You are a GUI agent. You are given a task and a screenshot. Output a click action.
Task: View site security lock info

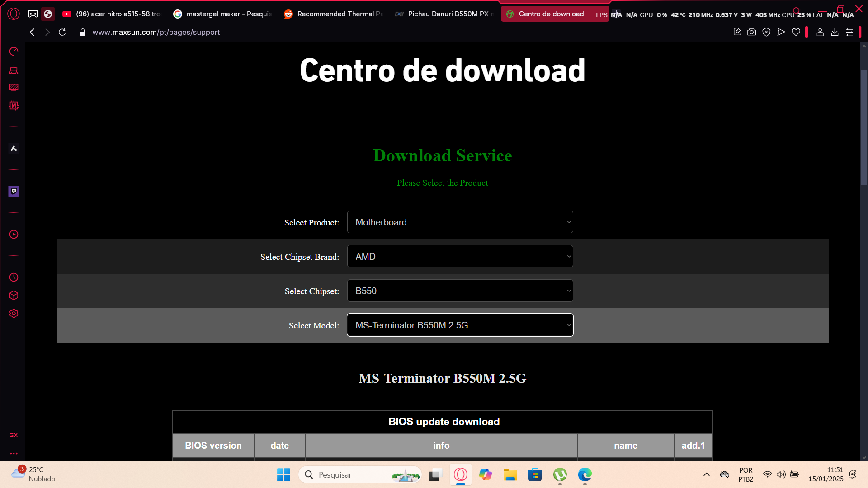(83, 32)
